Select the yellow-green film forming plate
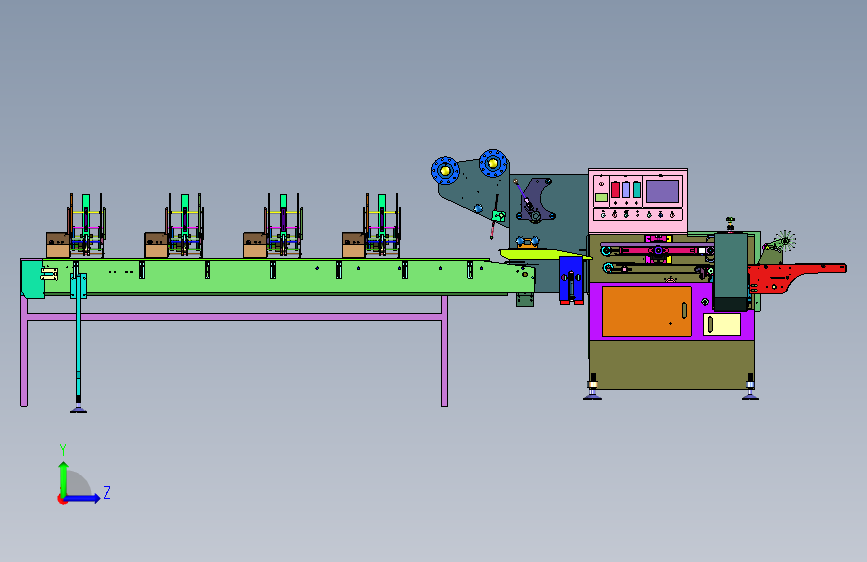 (x=543, y=254)
